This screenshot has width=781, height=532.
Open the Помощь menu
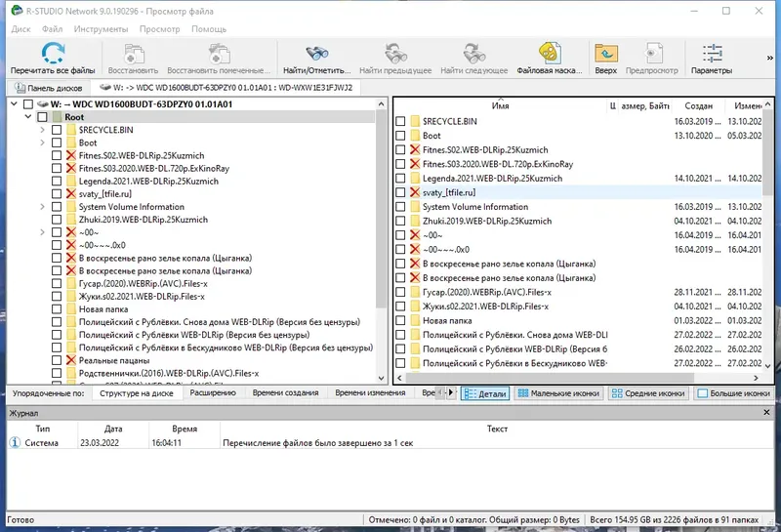[209, 29]
